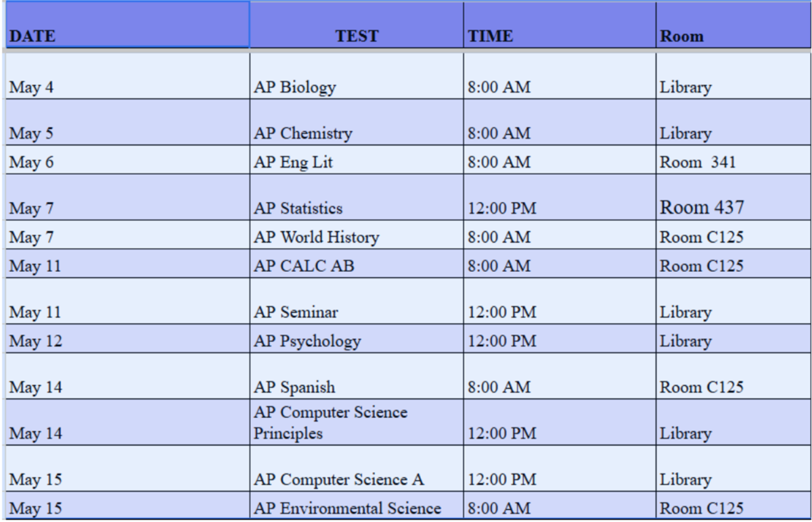Click the Room column header
Screen dimensions: 812x522
coord(733,24)
